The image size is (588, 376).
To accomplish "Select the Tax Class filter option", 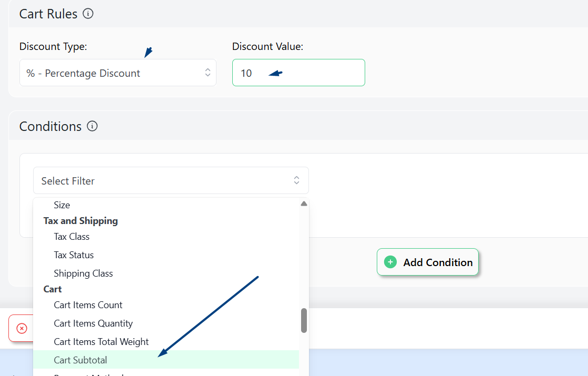I will click(166, 237).
